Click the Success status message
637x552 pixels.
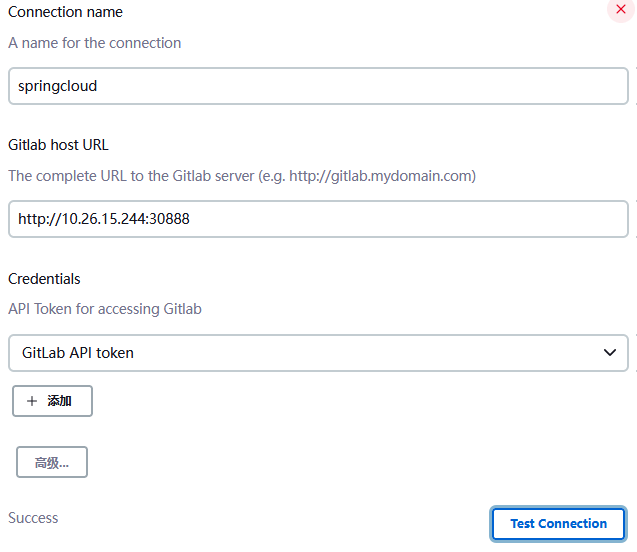[33, 518]
